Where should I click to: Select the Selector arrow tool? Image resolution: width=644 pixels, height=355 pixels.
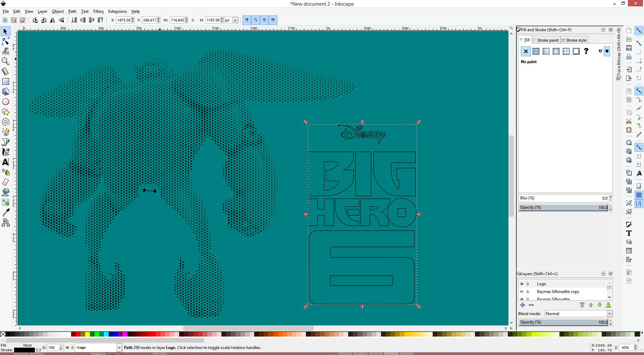[x=5, y=32]
